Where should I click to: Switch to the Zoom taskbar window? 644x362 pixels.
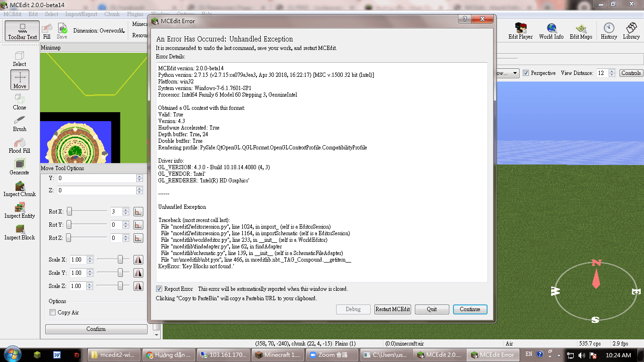[x=332, y=355]
